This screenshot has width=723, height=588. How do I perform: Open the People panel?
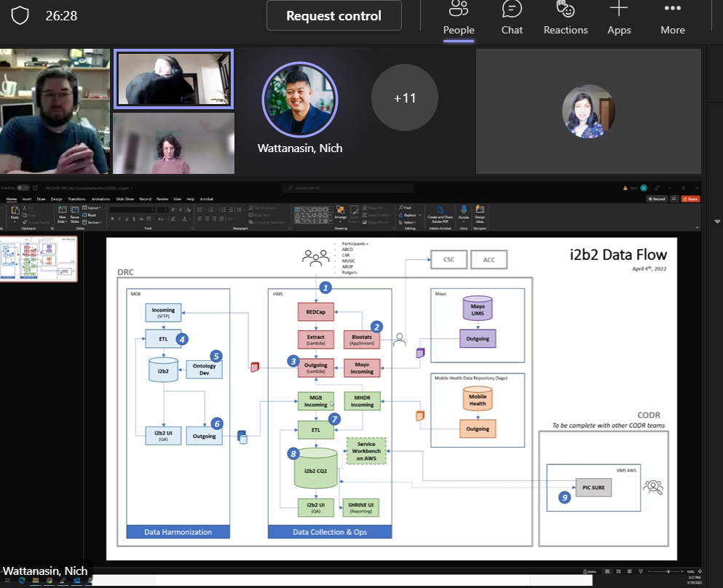click(459, 18)
